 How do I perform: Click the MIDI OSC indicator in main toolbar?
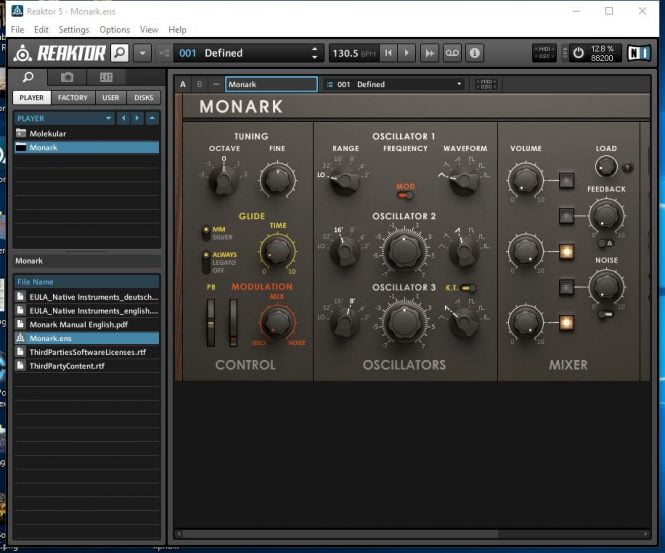(x=544, y=53)
